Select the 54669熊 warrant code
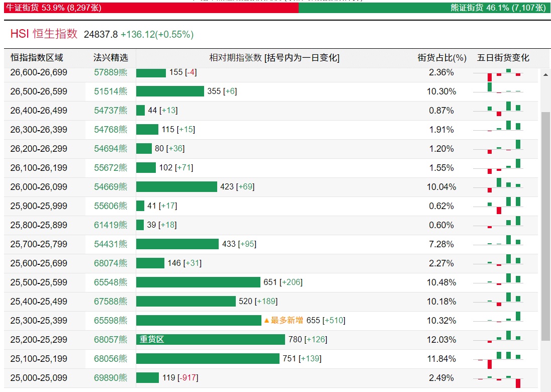 click(x=111, y=187)
